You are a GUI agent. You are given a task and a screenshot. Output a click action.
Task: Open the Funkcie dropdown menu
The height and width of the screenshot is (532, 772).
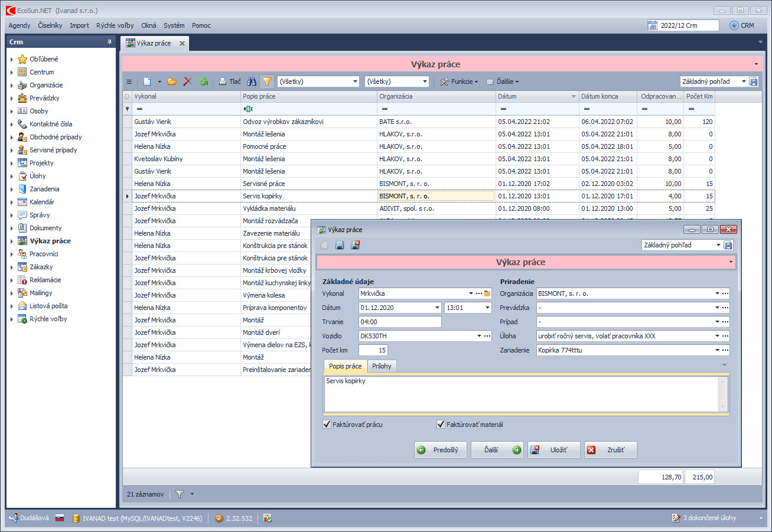tap(459, 81)
